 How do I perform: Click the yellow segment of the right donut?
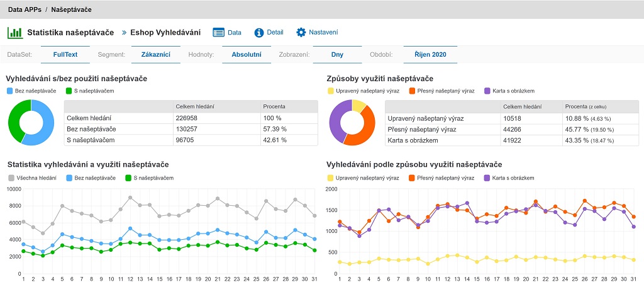click(358, 106)
